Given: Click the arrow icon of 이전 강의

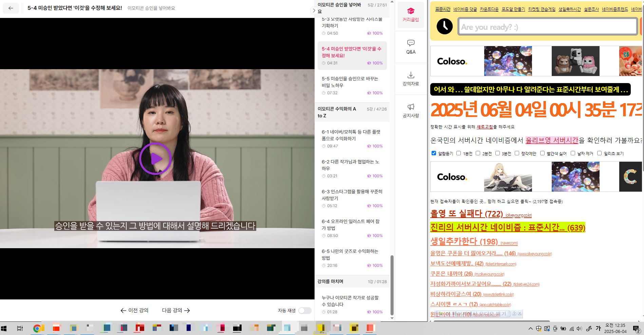Looking at the screenshot, I should point(123,310).
